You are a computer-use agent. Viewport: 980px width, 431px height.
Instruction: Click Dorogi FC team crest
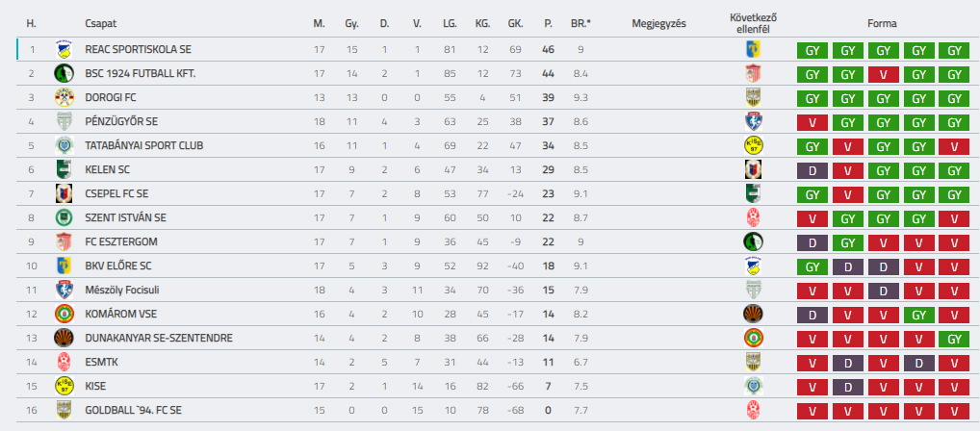coord(63,97)
